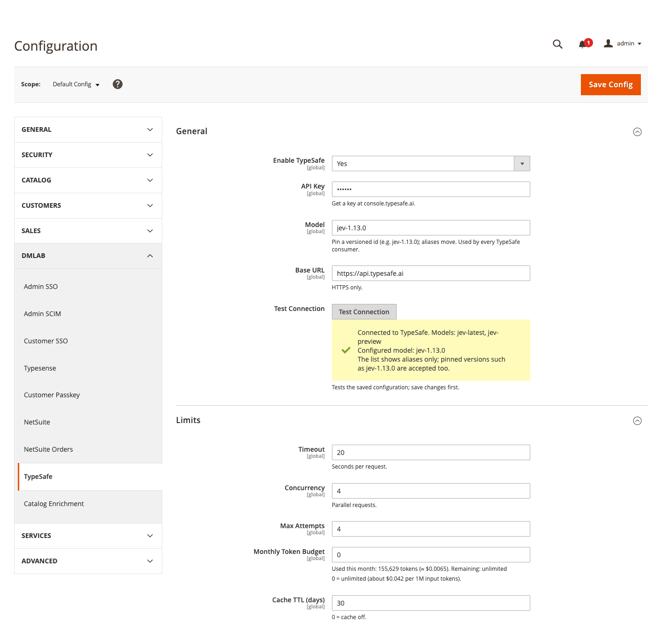
Task: Expand the SERVICES config tab
Action: (x=88, y=536)
